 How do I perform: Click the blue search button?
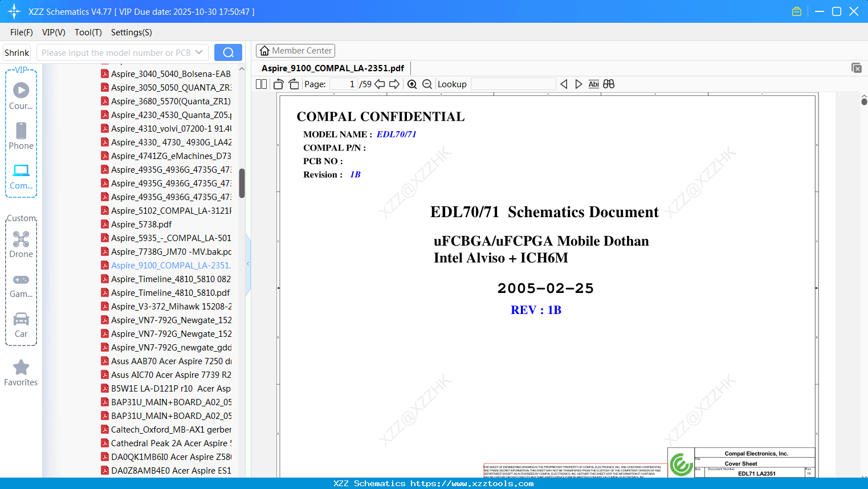tap(228, 52)
